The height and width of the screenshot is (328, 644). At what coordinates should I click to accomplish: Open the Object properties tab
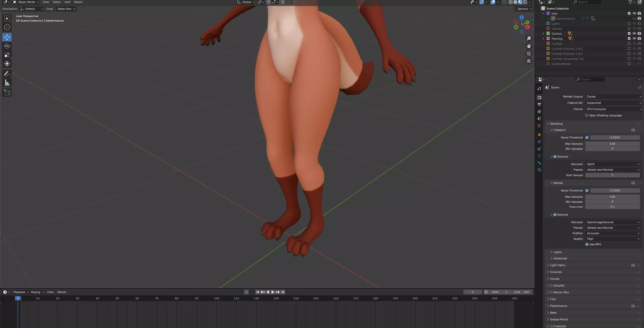[539, 135]
